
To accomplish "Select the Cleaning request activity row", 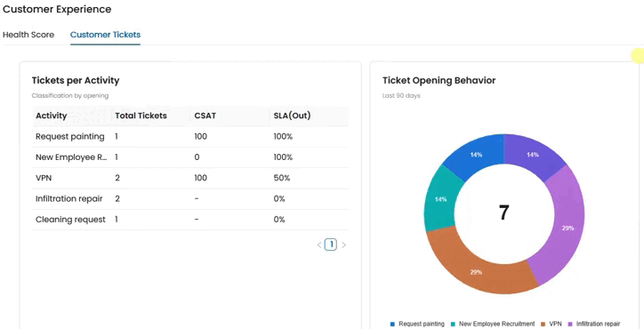I will click(190, 220).
